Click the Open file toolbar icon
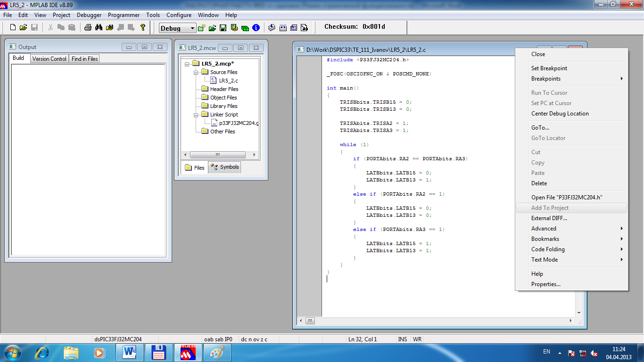 coord(23,27)
